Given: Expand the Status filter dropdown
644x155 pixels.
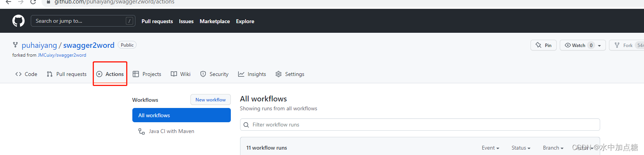Looking at the screenshot, I should (x=521, y=148).
